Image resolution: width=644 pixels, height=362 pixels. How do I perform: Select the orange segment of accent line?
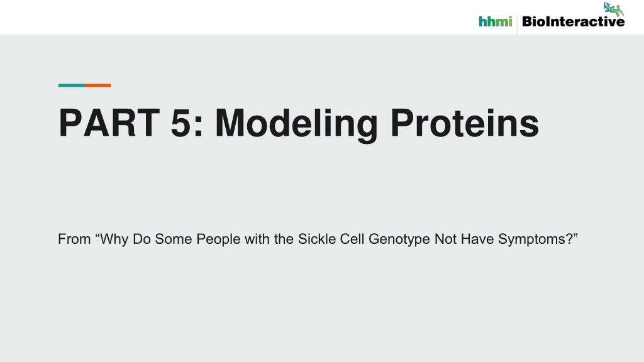[97, 85]
